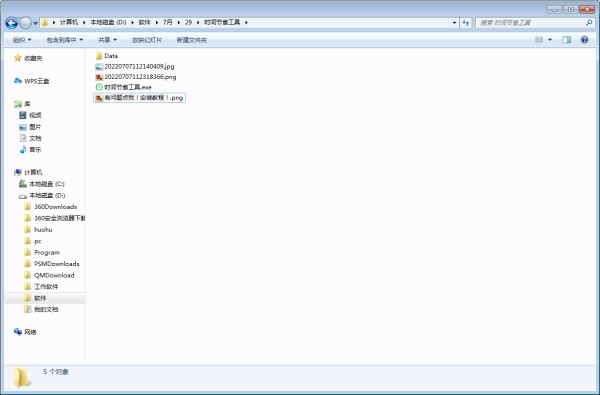600x395 pixels.
Task: Open the 我的文档 folder in the tree
Action: [41, 310]
